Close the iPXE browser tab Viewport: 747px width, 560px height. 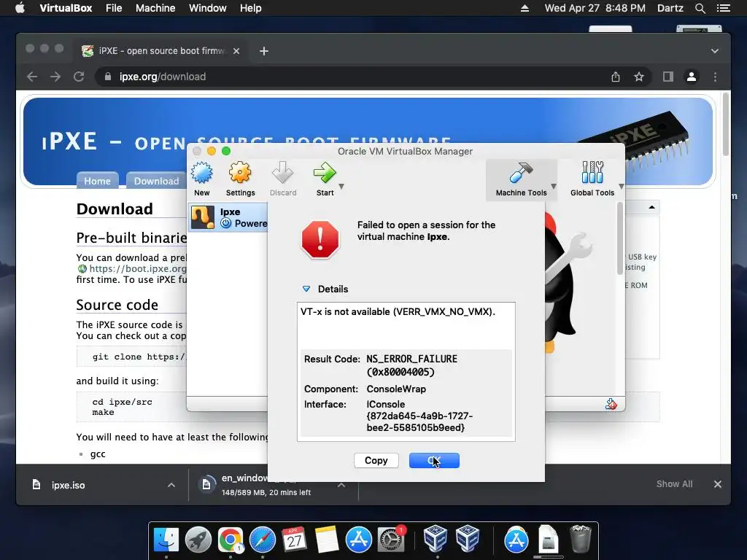click(236, 51)
